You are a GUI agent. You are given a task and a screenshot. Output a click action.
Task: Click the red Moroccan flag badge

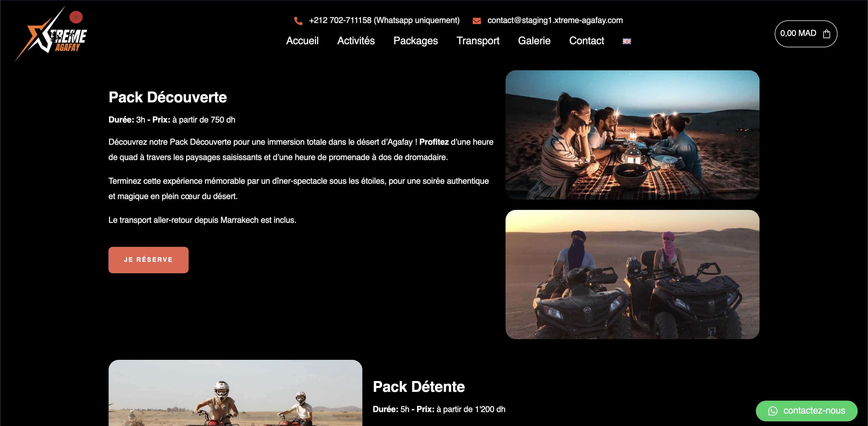tap(76, 17)
